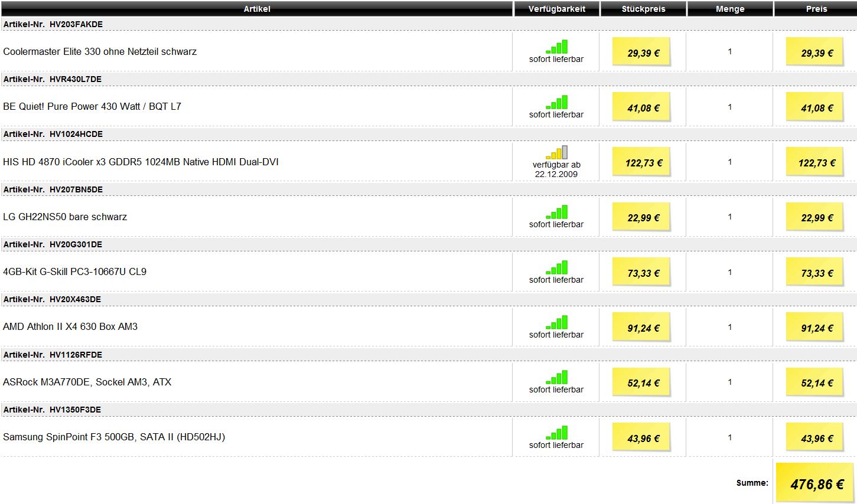This screenshot has width=857, height=504.
Task: Click article number HV1024HCDE
Action: pyautogui.click(x=76, y=134)
